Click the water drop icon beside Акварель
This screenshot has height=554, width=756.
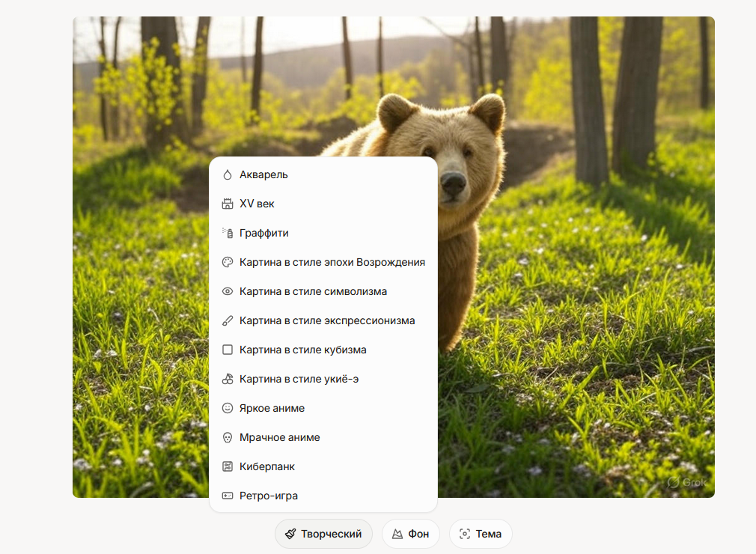[228, 174]
